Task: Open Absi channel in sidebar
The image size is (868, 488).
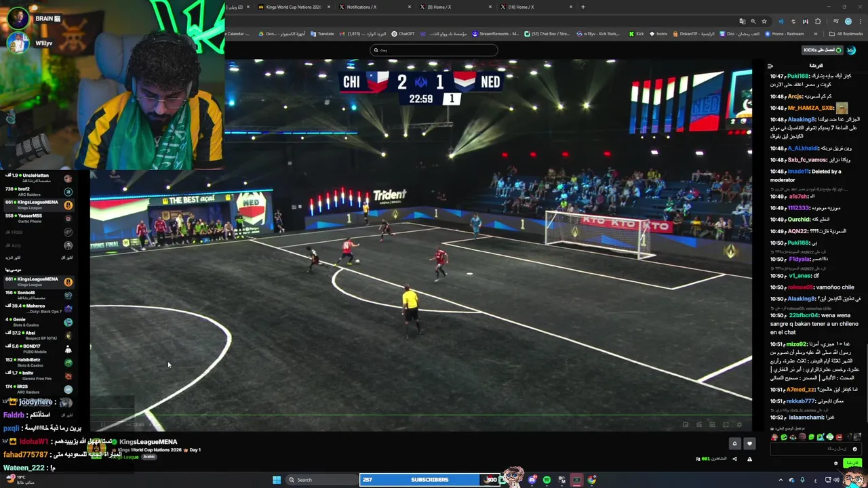Action: [39, 335]
